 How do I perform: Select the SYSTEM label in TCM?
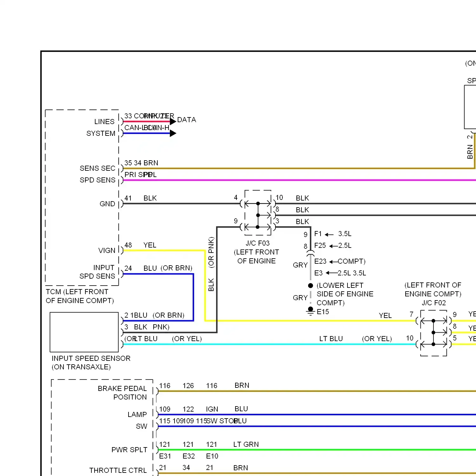tap(101, 133)
